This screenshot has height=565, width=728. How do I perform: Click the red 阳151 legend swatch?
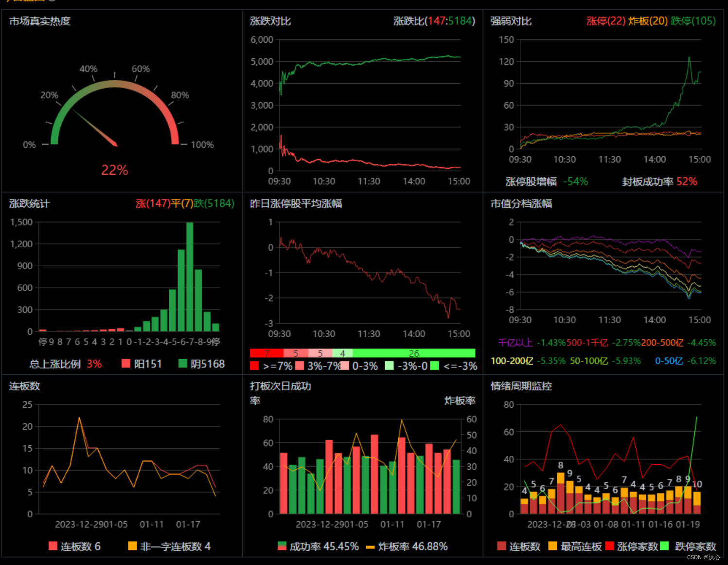click(x=125, y=364)
